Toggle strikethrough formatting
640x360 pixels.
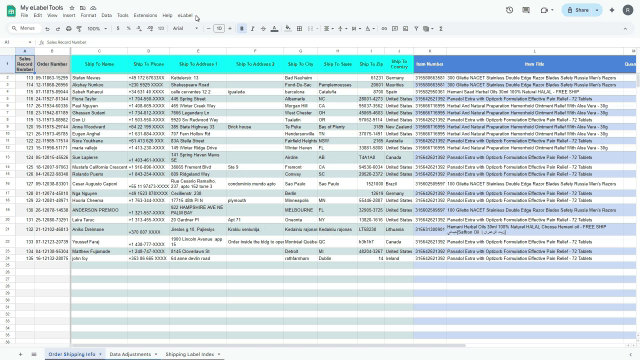[263, 29]
